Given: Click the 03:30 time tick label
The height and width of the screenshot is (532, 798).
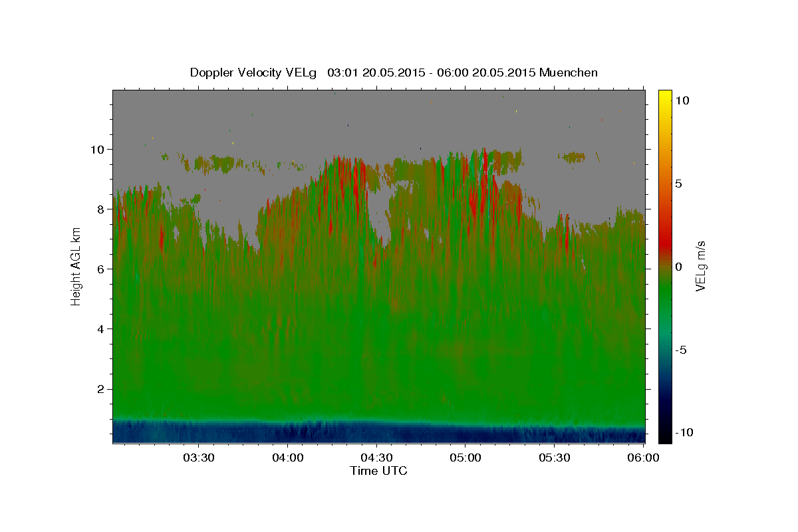Looking at the screenshot, I should click(199, 458).
